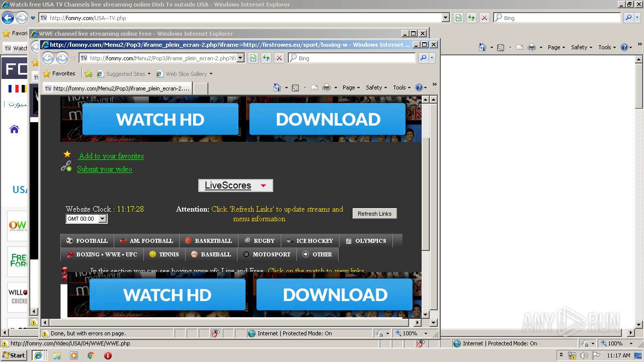Image resolution: width=644 pixels, height=362 pixels.
Task: Click Print icon in the front popup command bar
Action: pyautogui.click(x=327, y=87)
